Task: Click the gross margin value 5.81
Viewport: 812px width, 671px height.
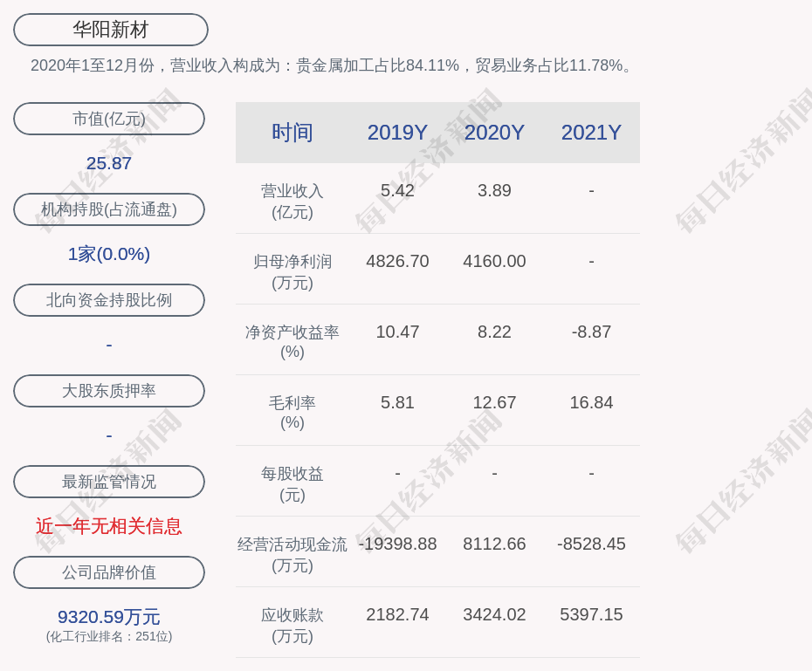Action: (397, 402)
